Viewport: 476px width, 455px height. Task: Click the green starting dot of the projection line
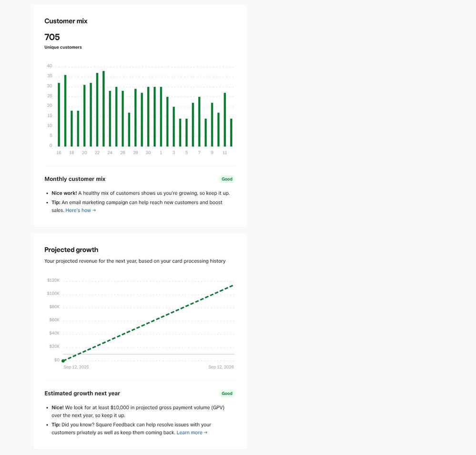(x=63, y=361)
